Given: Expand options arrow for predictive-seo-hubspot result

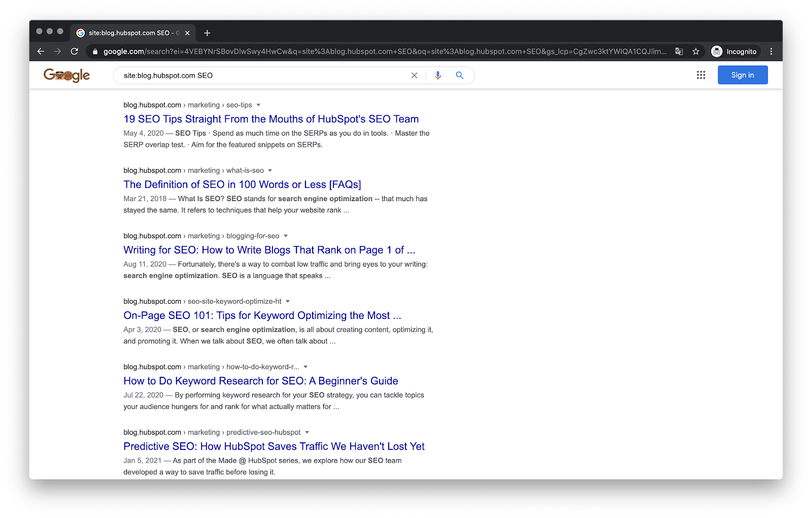Looking at the screenshot, I should [307, 433].
